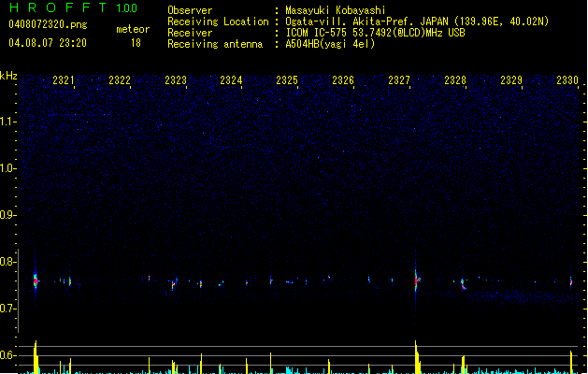Image resolution: width=588 pixels, height=374 pixels.
Task: Click observer name Masayuki Kobayashi
Action: [x=336, y=10]
